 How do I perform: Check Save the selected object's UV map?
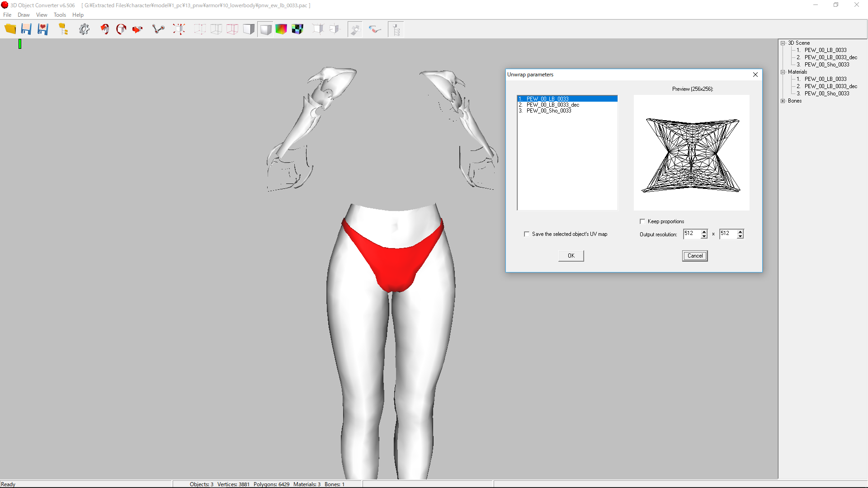(x=527, y=234)
